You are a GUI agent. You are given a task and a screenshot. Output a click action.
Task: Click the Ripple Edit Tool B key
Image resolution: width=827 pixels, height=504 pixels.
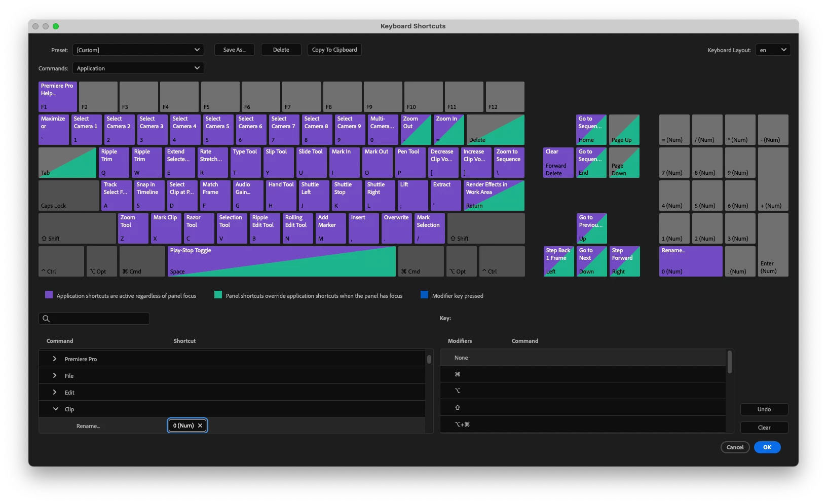[x=265, y=228]
